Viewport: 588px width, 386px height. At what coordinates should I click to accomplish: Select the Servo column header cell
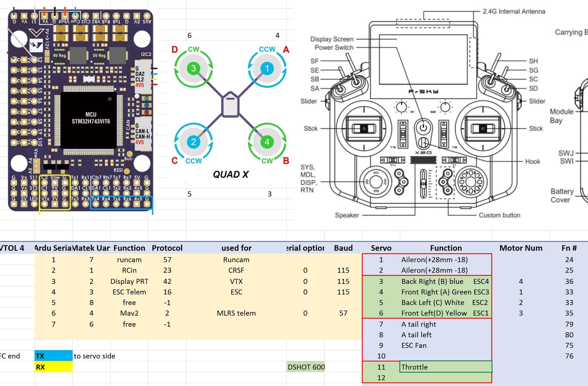click(381, 248)
